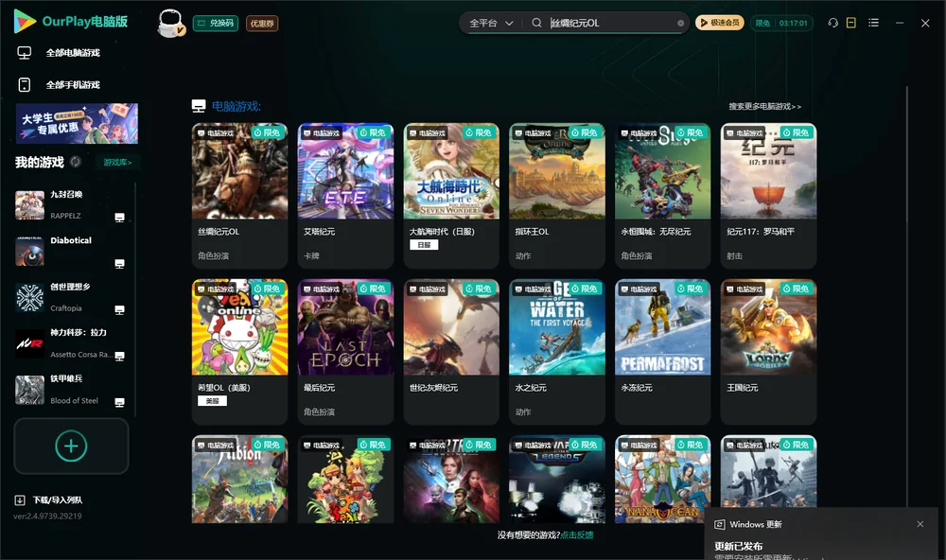Click the PC icon beside RAPPELZ

click(x=119, y=218)
